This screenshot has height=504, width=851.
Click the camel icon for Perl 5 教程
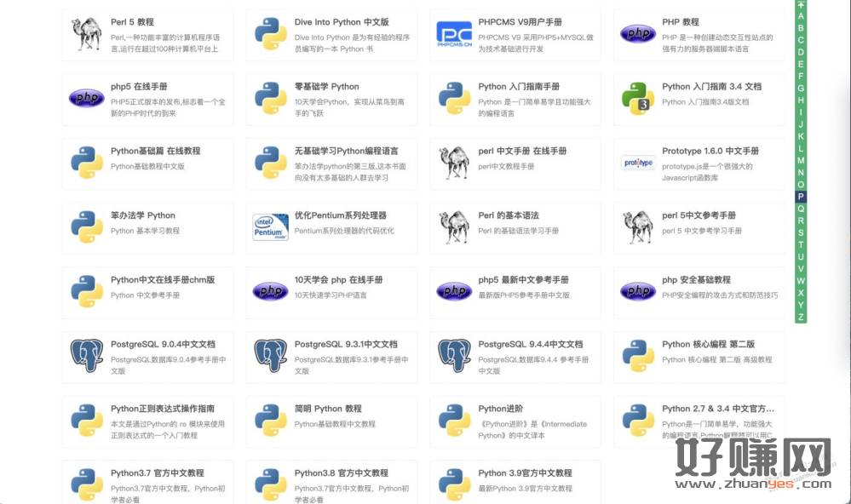87,34
